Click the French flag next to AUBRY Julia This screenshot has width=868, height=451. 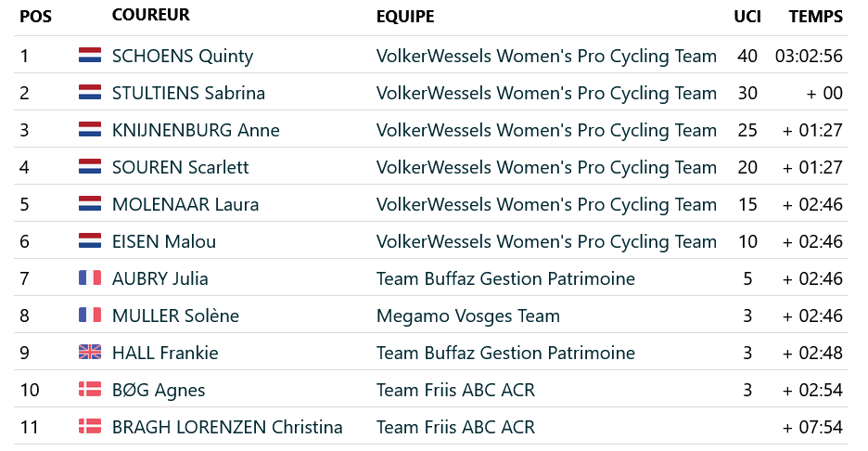[x=90, y=278]
